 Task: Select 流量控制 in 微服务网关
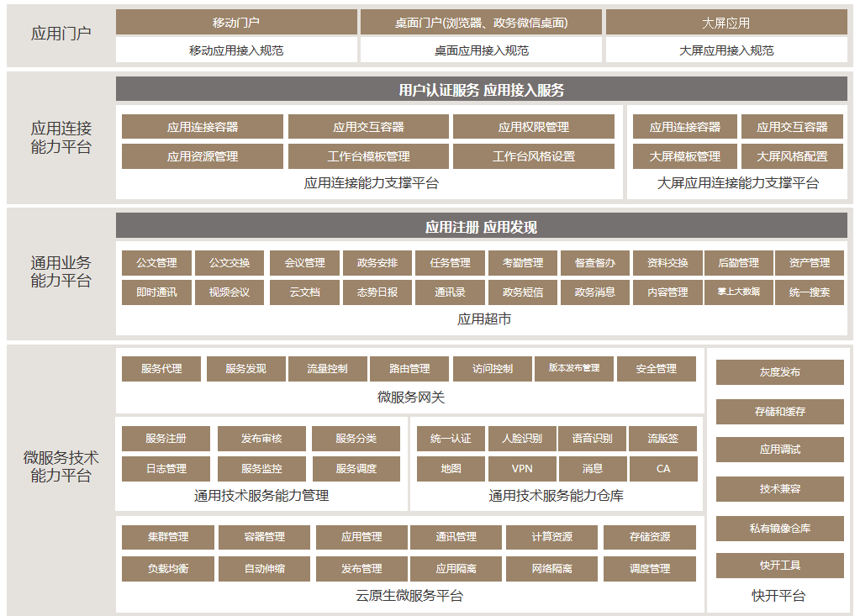(327, 369)
